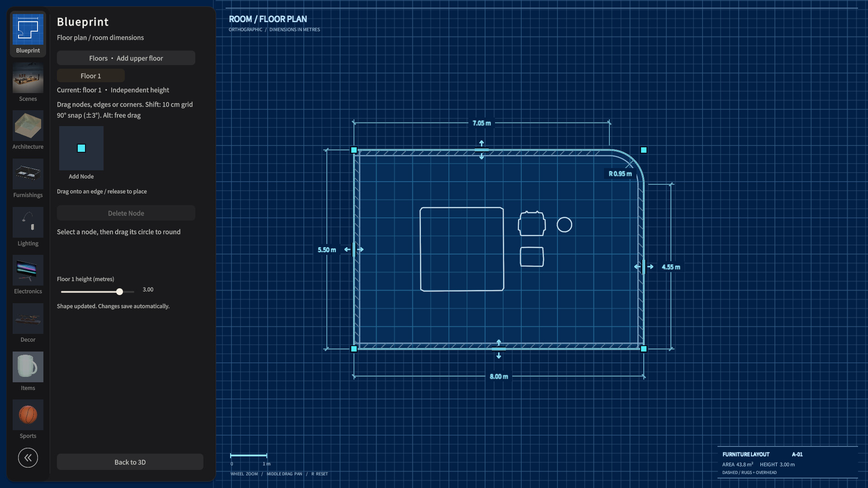868x488 pixels.
Task: Select the top-left corner node
Action: pyautogui.click(x=354, y=150)
